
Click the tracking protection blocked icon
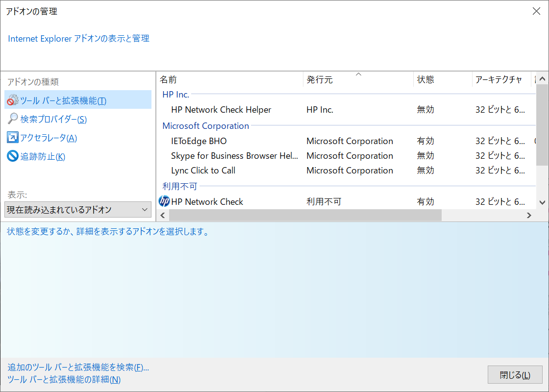(13, 156)
